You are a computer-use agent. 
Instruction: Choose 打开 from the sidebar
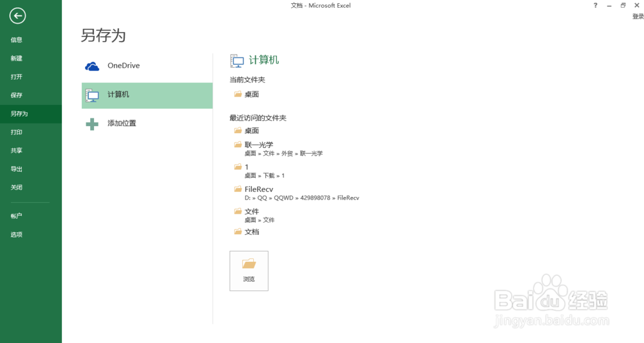click(17, 77)
